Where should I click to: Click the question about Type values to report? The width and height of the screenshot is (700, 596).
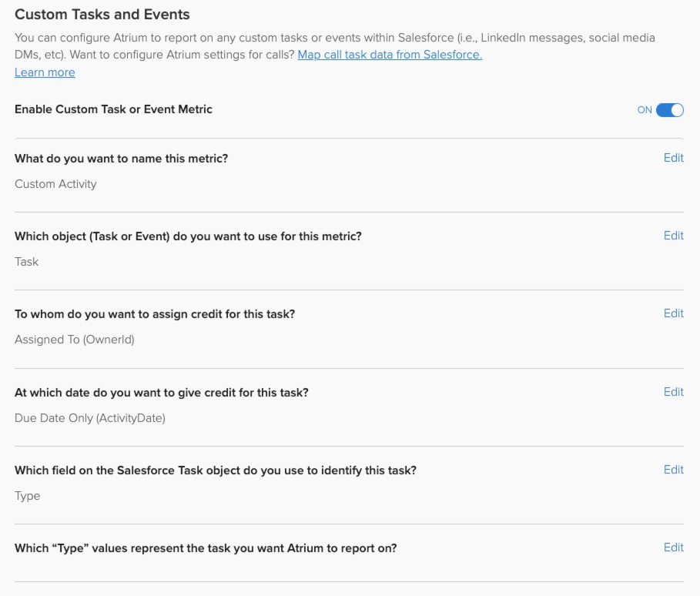tap(206, 547)
